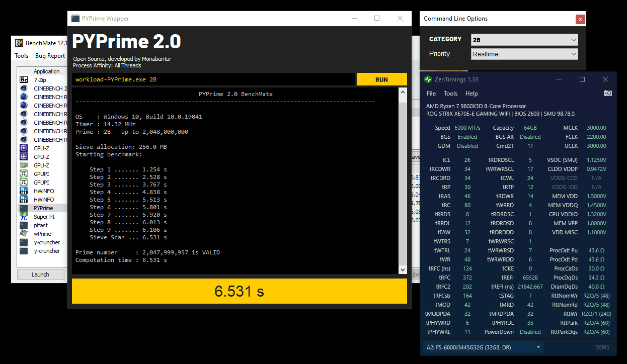627x364 pixels.
Task: Click the Sieve allocation 256.0 MB line
Action: [121, 147]
